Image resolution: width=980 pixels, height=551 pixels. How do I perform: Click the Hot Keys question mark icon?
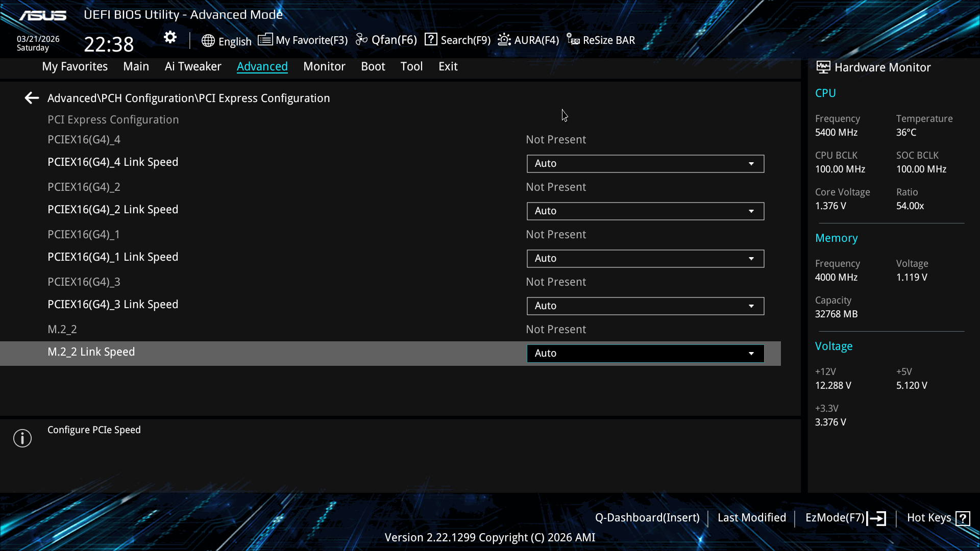click(x=963, y=518)
